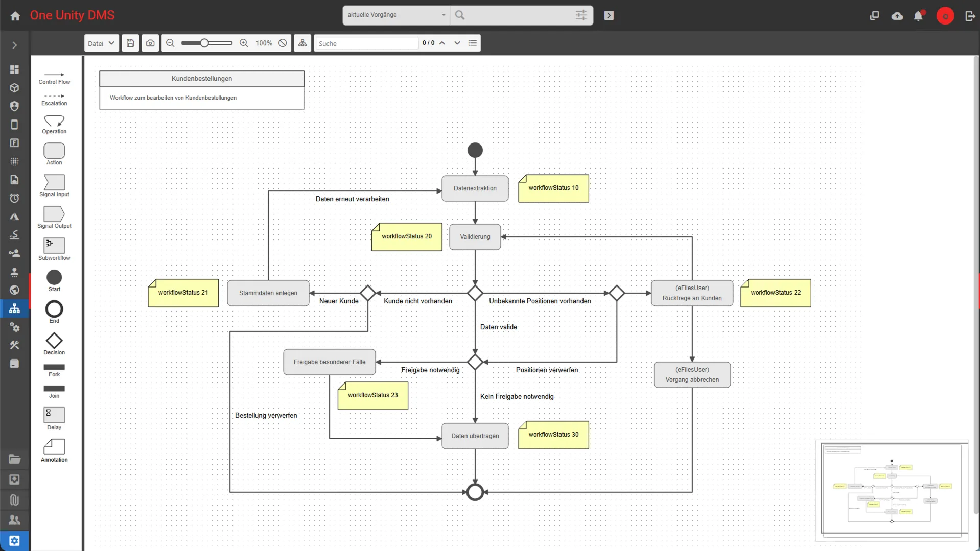Select the Daten übertragen node
980x551 pixels.
475,436
